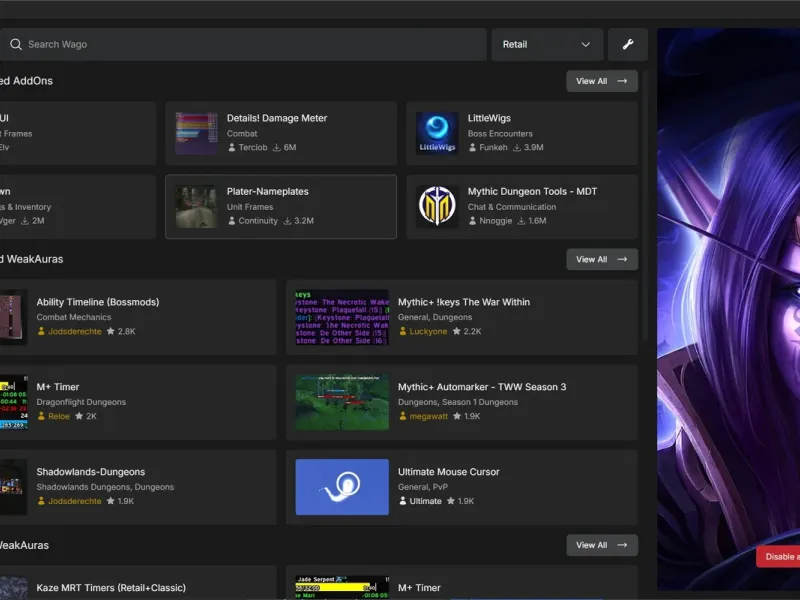This screenshot has width=800, height=600.
Task: Select Jodsderechte author on Ability Timeline
Action: (74, 331)
